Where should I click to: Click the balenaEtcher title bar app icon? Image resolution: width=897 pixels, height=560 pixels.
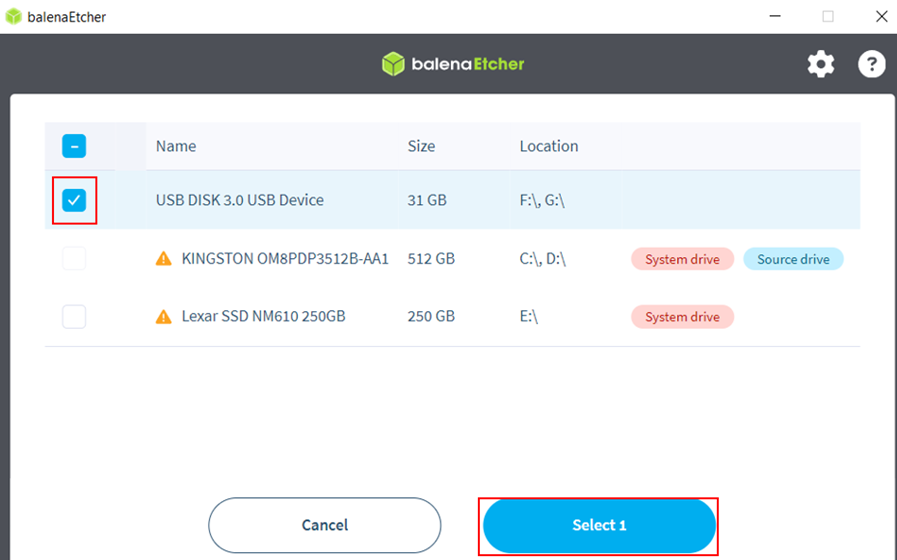[13, 17]
